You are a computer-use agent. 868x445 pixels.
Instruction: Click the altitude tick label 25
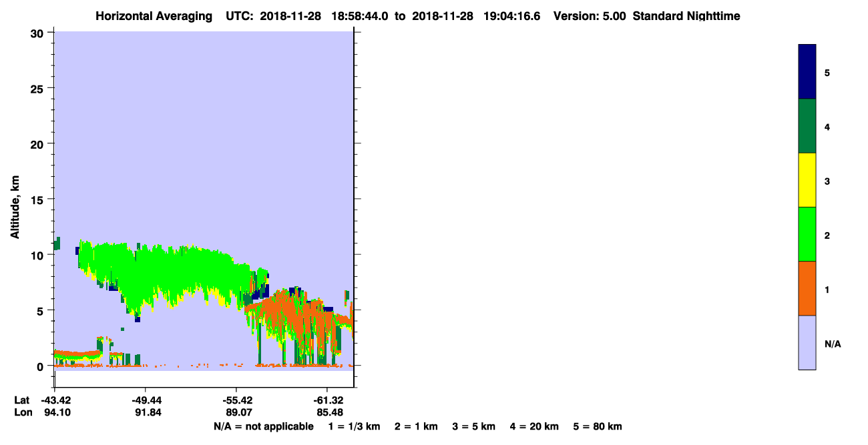pyautogui.click(x=39, y=88)
